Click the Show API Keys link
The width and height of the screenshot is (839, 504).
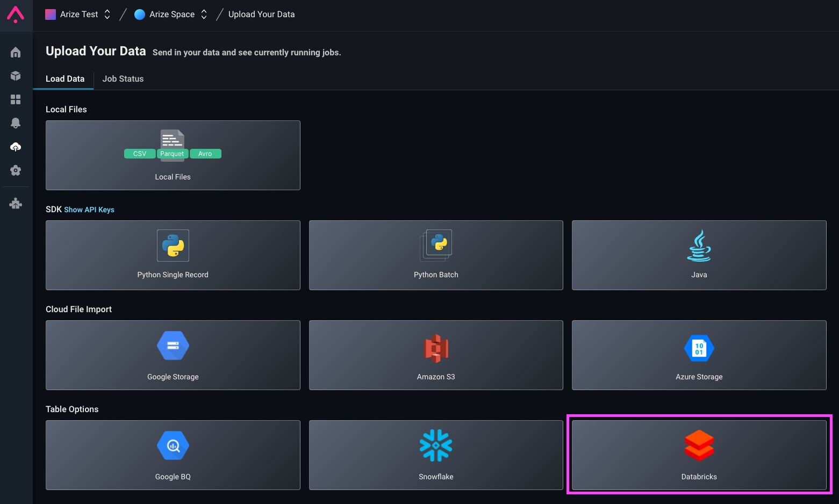pos(89,210)
